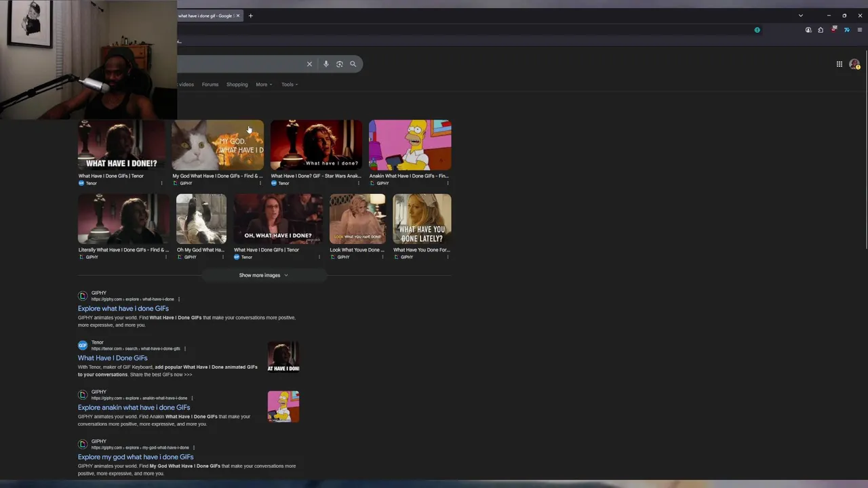This screenshot has width=868, height=488.
Task: Click the browser extensions toolbar icon
Action: point(821,30)
